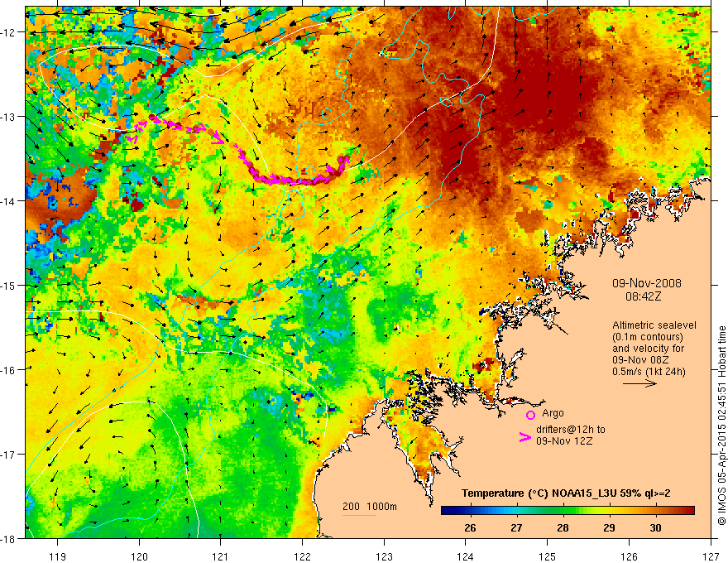Select the '(0.1m contours)' text line

[x=648, y=337]
